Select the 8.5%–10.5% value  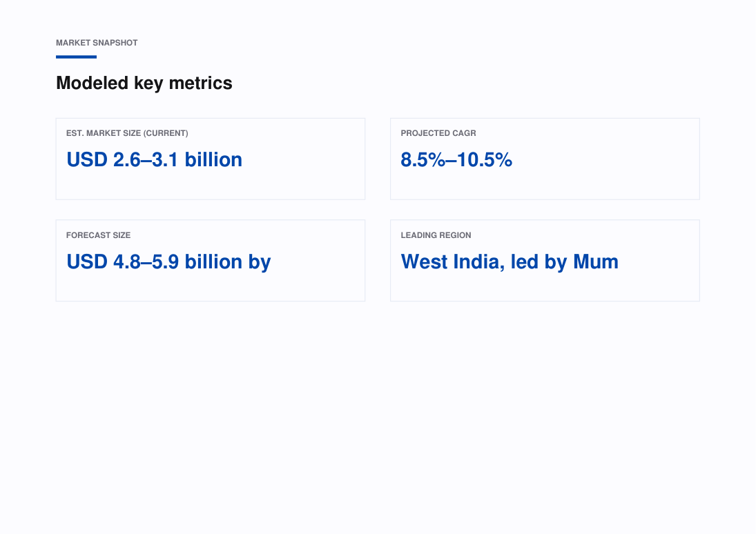tap(456, 160)
